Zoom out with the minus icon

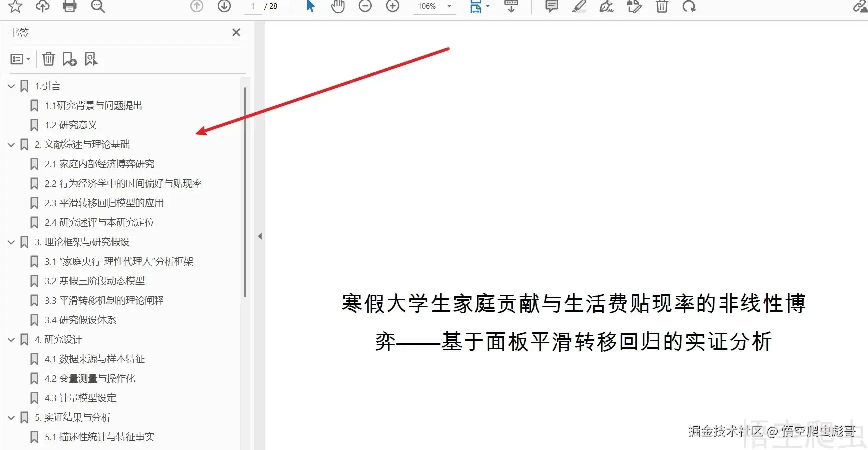pyautogui.click(x=365, y=6)
